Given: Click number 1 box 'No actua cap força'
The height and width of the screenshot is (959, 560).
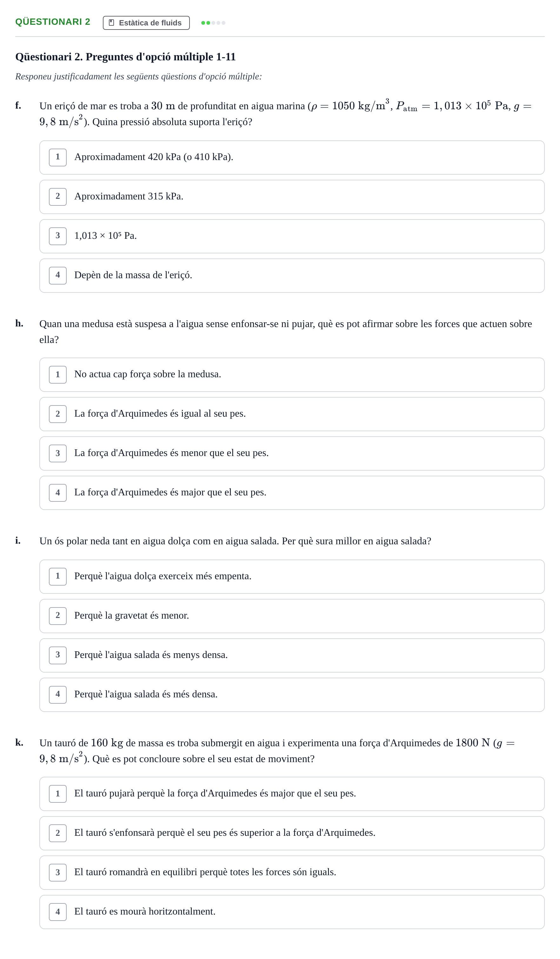Looking at the screenshot, I should click(x=58, y=375).
